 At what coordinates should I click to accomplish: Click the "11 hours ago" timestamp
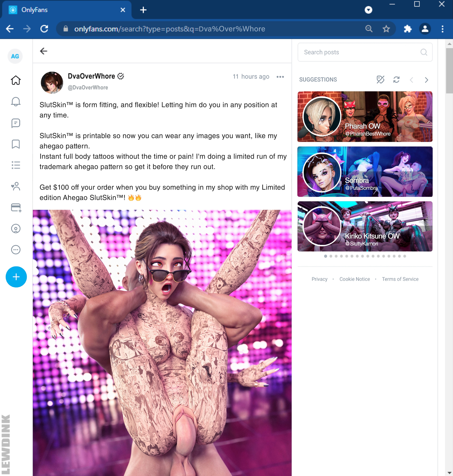point(251,77)
